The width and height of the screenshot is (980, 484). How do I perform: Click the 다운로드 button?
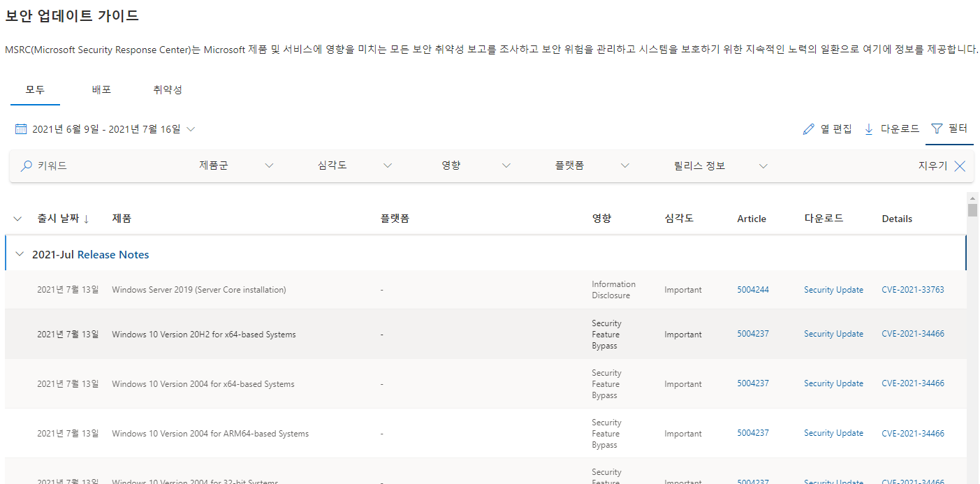892,129
